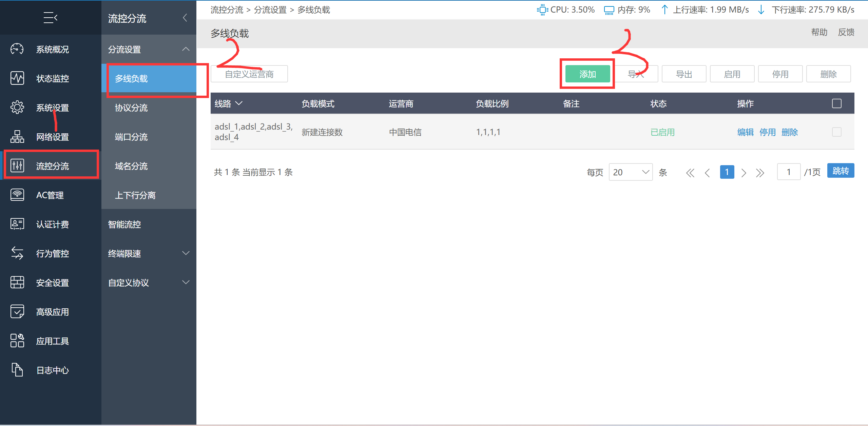Select 协议分流 menu item
Image resolution: width=868 pixels, height=426 pixels.
click(x=131, y=108)
